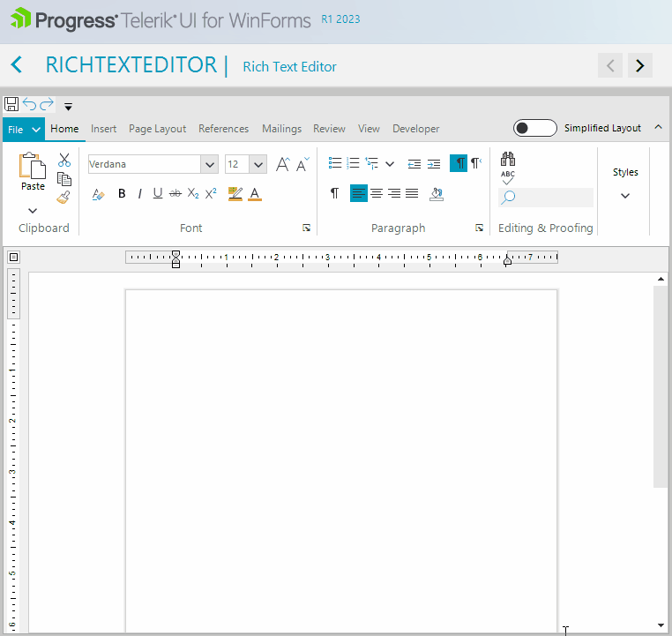672x636 pixels.
Task: Click inside the font name field
Action: [x=144, y=165]
